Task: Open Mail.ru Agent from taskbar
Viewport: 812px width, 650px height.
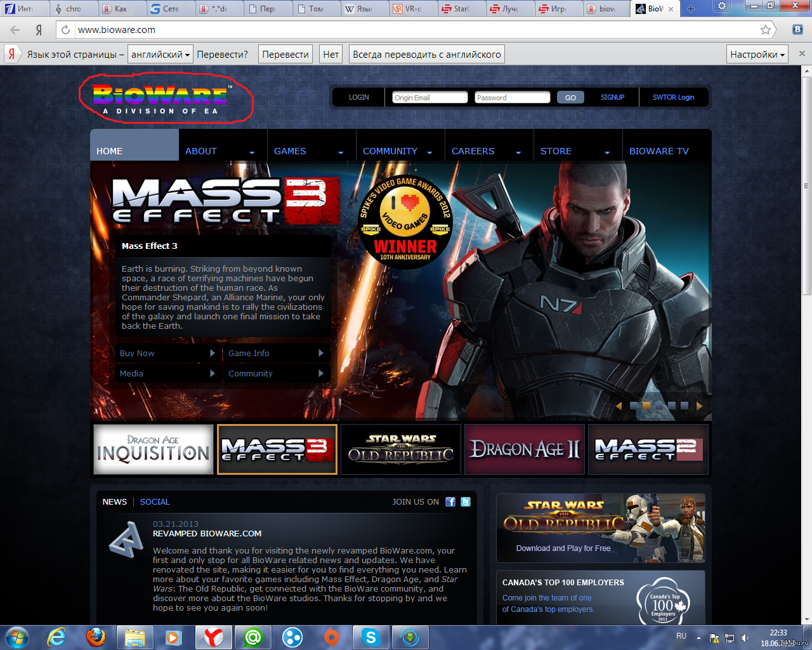Action: tap(253, 637)
